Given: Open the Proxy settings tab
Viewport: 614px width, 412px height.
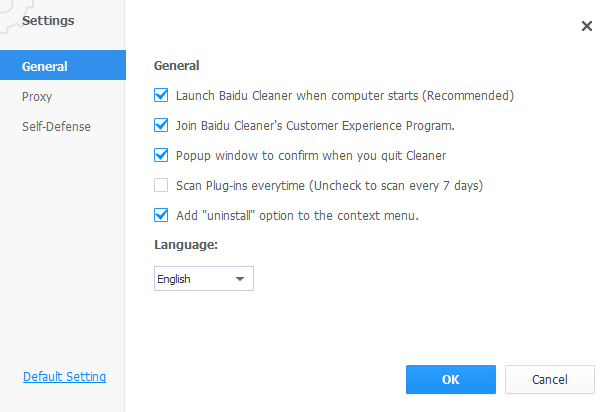Looking at the screenshot, I should (x=37, y=97).
